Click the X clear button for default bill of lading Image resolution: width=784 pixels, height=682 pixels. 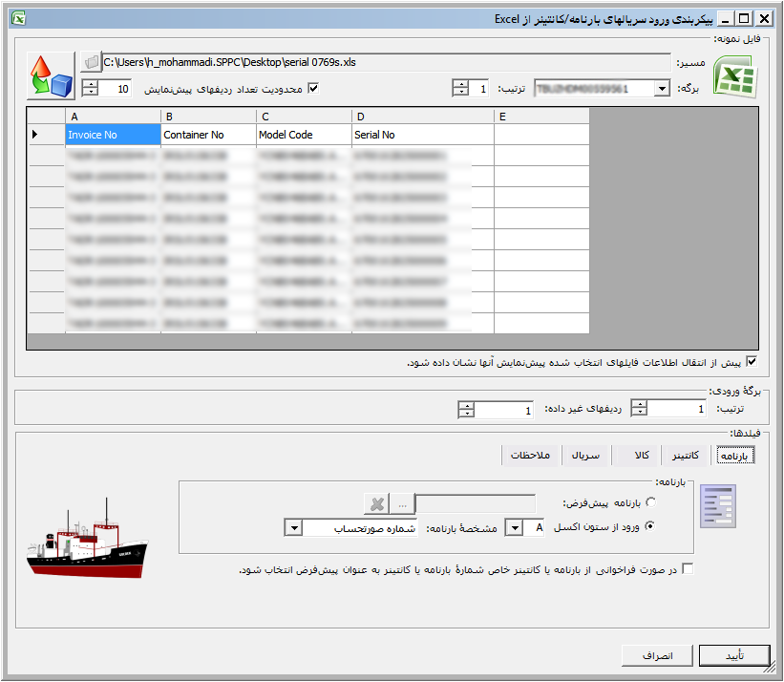(377, 503)
